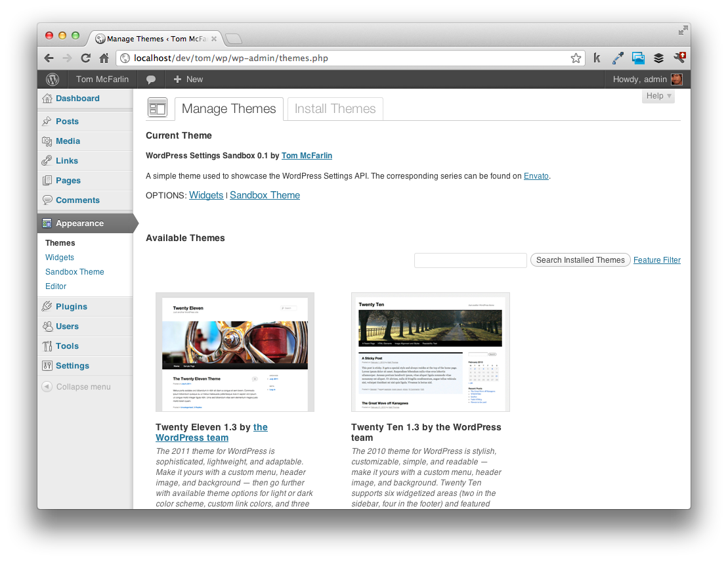Close the Manage Themes browser tab
The image size is (728, 561).
[214, 39]
